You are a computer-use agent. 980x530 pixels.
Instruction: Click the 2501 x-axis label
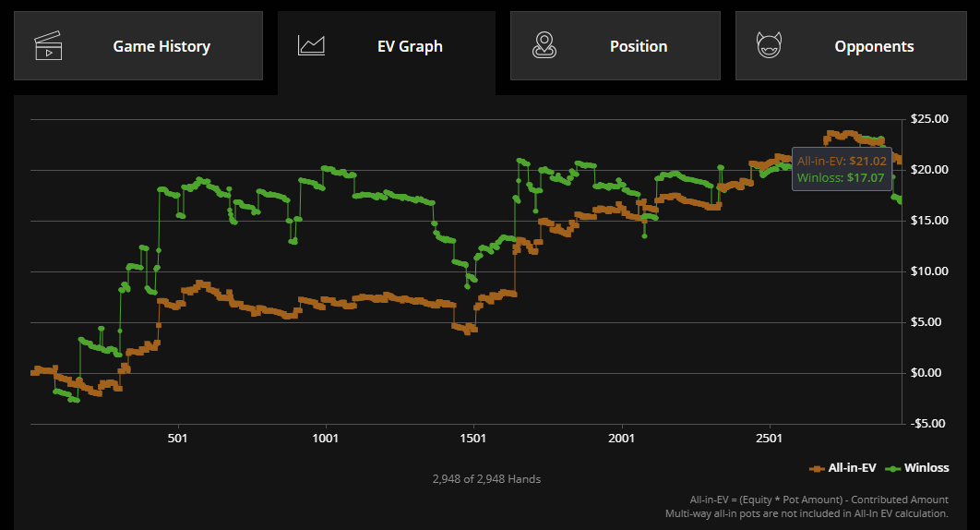[769, 439]
